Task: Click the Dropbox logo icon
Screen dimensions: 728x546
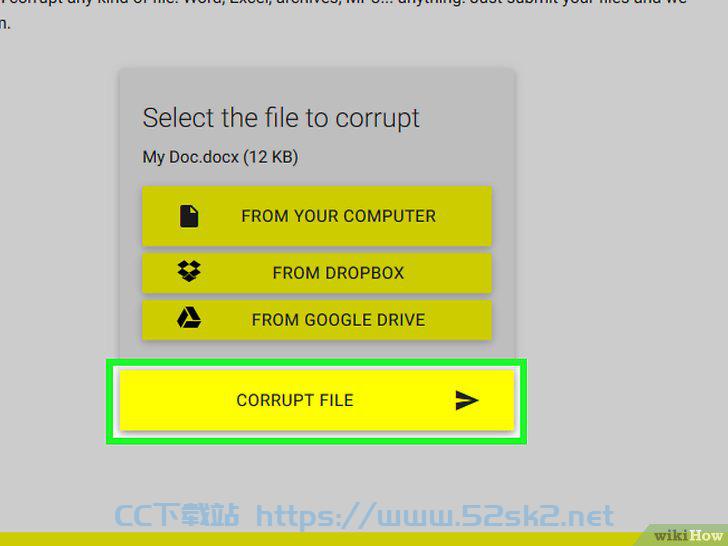Action: coord(189,271)
